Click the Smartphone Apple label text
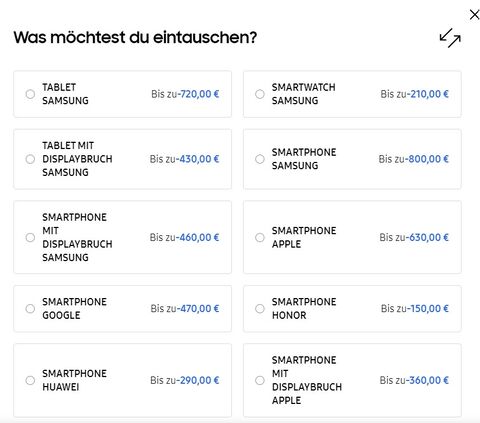This screenshot has width=480, height=423. click(304, 237)
